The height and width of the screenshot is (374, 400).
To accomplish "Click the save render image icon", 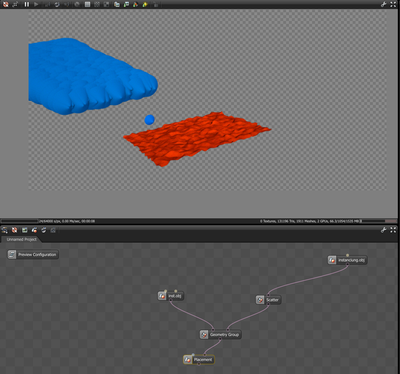I will pyautogui.click(x=117, y=4).
